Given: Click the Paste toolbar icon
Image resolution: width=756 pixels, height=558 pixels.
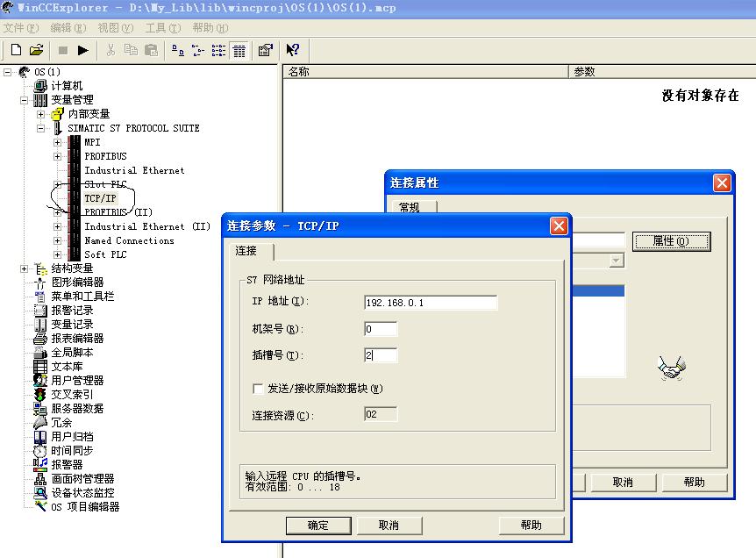Looking at the screenshot, I should point(152,50).
